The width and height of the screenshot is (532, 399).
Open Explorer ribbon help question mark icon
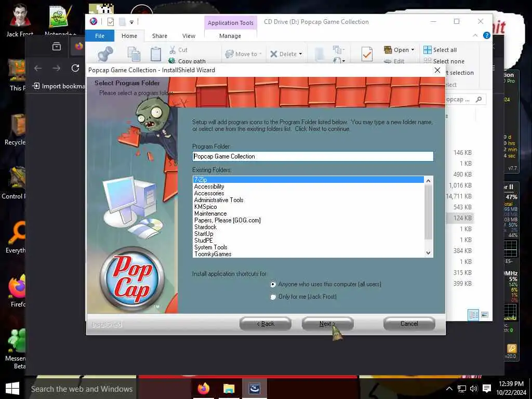pyautogui.click(x=486, y=36)
